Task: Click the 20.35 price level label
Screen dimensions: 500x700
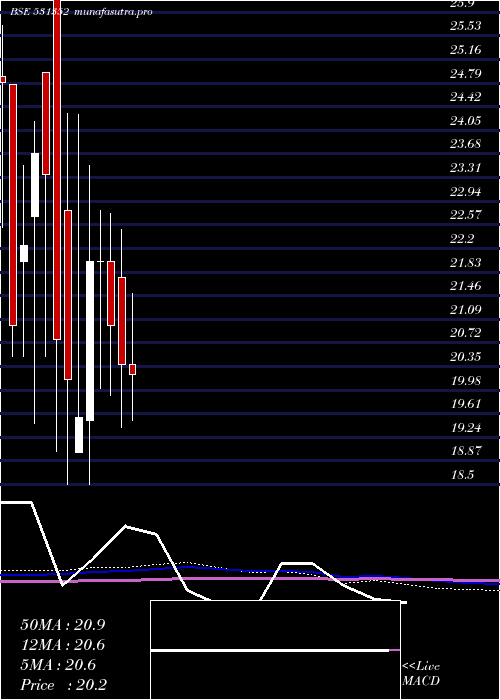Action: [x=466, y=357]
